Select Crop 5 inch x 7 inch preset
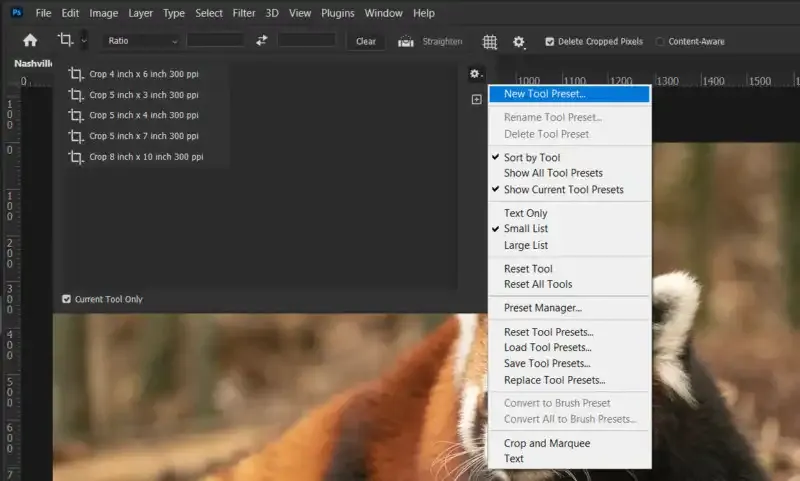800x481 pixels. coord(143,136)
